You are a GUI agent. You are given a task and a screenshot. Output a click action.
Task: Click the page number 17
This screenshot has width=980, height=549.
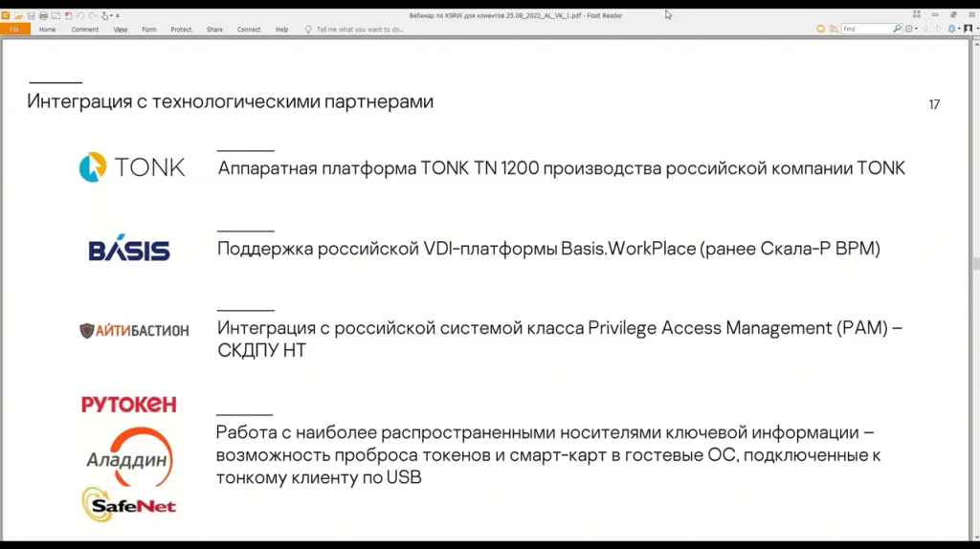(x=934, y=104)
